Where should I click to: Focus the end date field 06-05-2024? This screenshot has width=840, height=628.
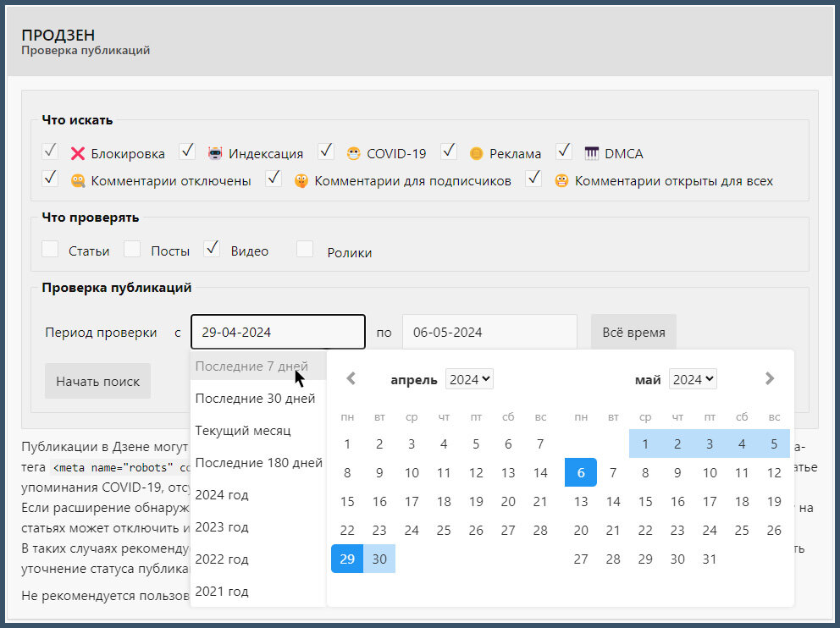coord(489,332)
